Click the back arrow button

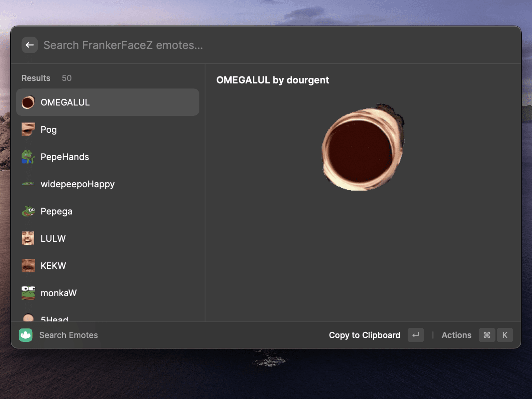click(30, 45)
